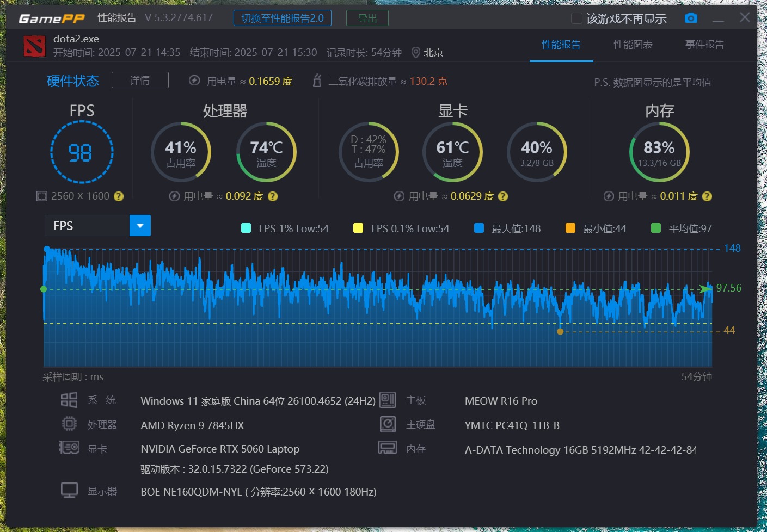Click the location pin icon beside 北京

pyautogui.click(x=415, y=52)
